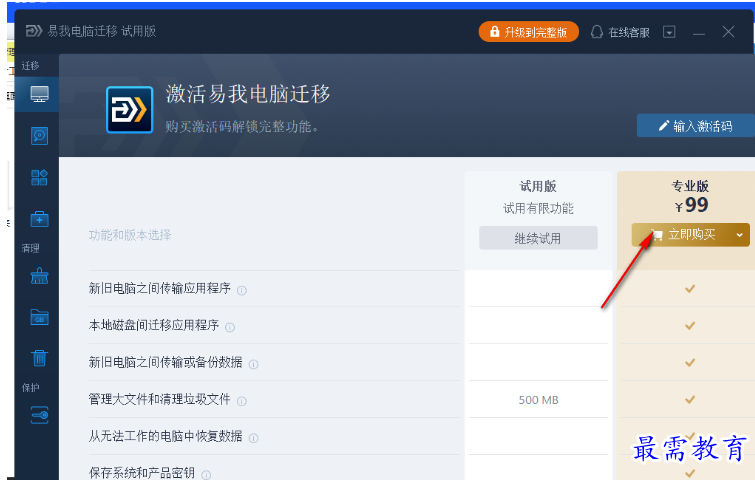This screenshot has height=480, width=755.
Task: Select the backup and restore sidebar icon
Action: 39,136
